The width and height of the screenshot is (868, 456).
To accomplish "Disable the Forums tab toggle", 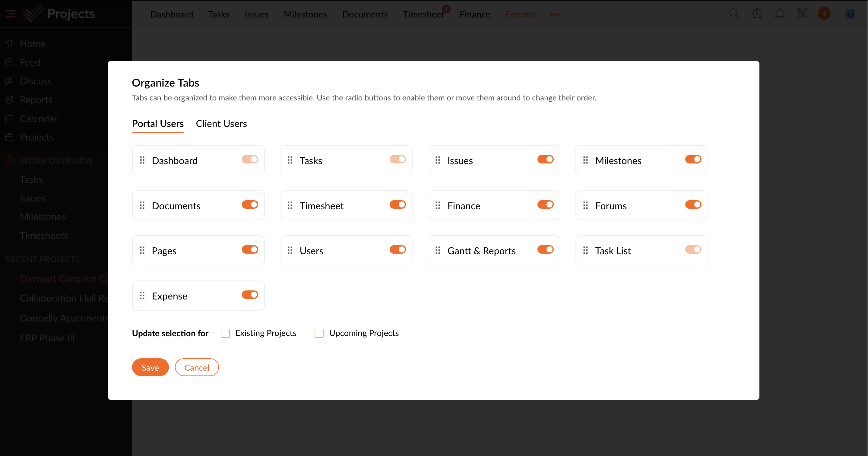I will click(x=693, y=204).
